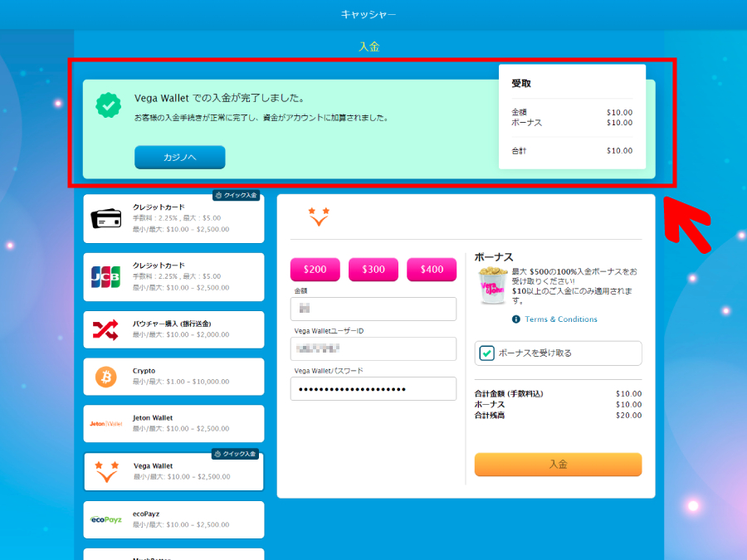Click the キャッシャー page title

point(369,15)
